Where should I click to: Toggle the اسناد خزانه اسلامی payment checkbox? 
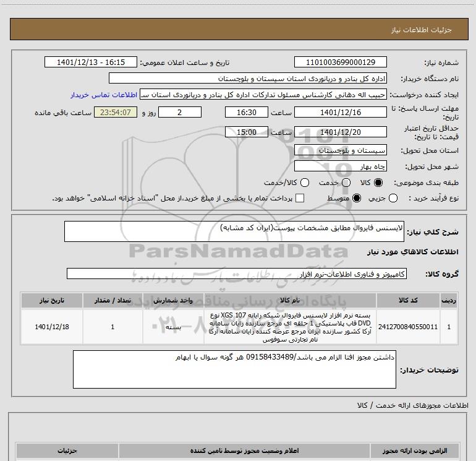(x=300, y=198)
